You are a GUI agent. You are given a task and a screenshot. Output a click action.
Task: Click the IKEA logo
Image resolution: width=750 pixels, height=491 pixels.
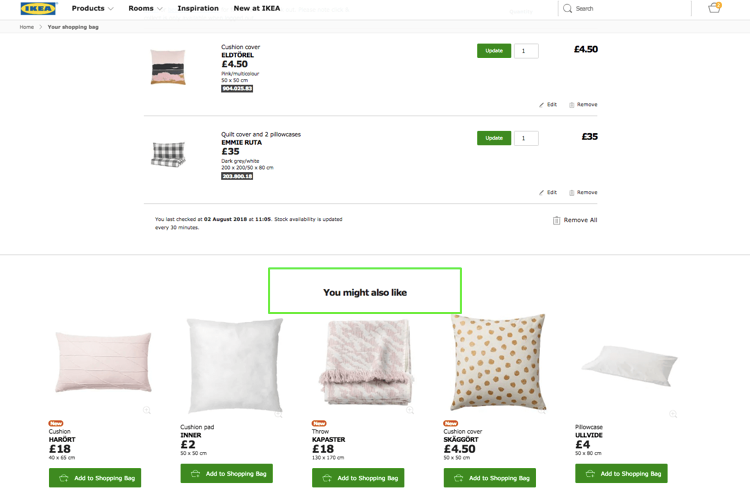tap(38, 8)
